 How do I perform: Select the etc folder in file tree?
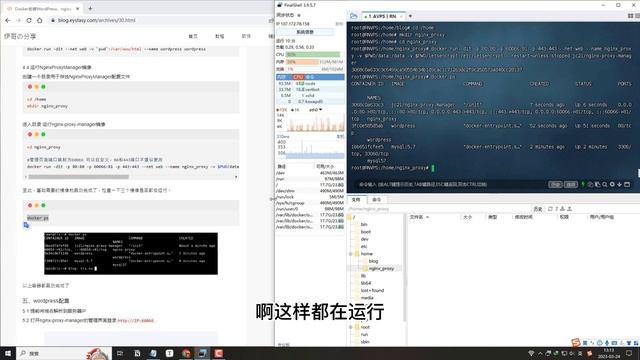(x=364, y=247)
